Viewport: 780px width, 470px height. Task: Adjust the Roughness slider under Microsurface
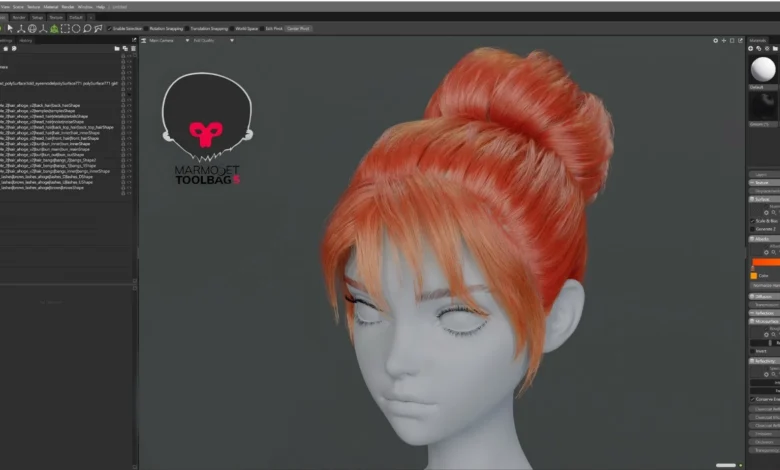[x=765, y=343]
